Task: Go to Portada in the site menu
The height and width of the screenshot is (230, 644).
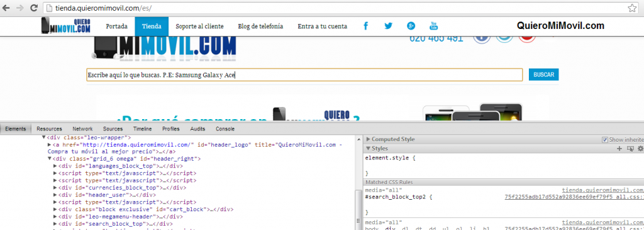Action: coord(116,26)
